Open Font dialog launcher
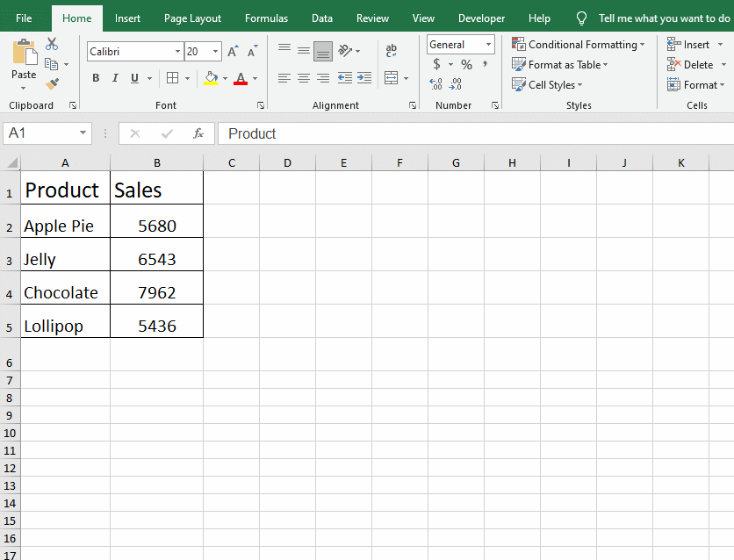 click(x=261, y=105)
